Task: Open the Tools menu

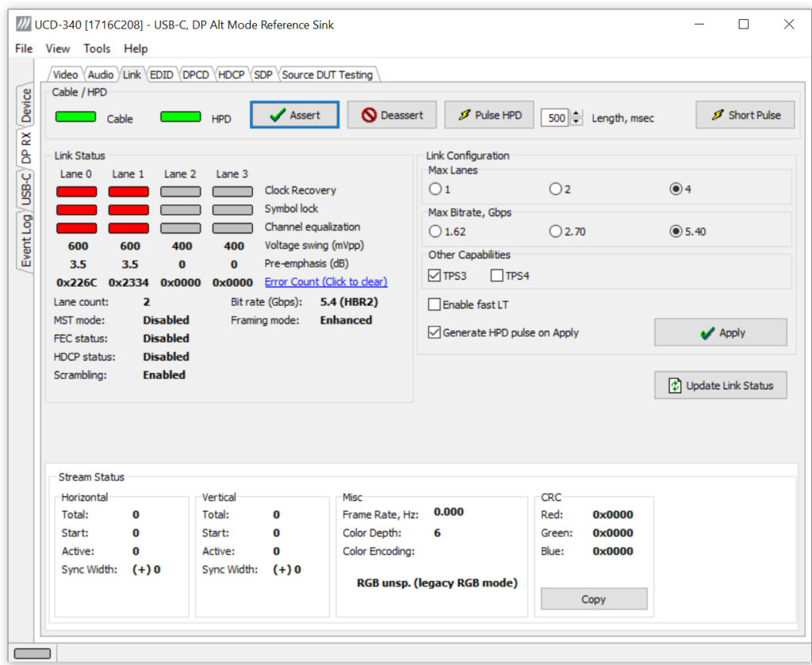Action: [x=97, y=48]
